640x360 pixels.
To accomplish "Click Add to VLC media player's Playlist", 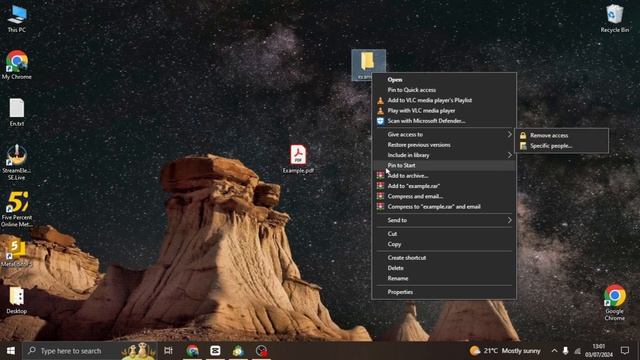I will tap(444, 100).
